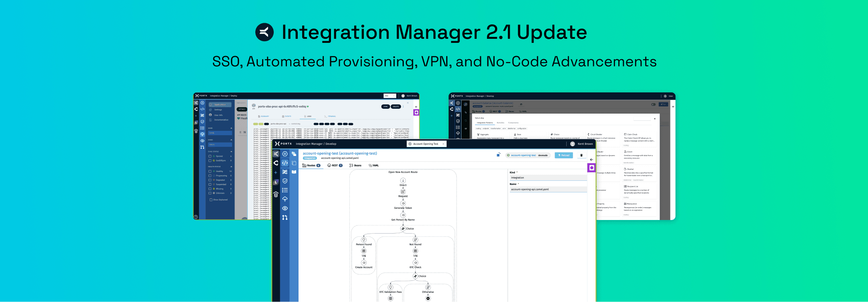Tick the Healthy checkbox in Deploy window
This screenshot has width=868, height=302.
coord(210,171)
